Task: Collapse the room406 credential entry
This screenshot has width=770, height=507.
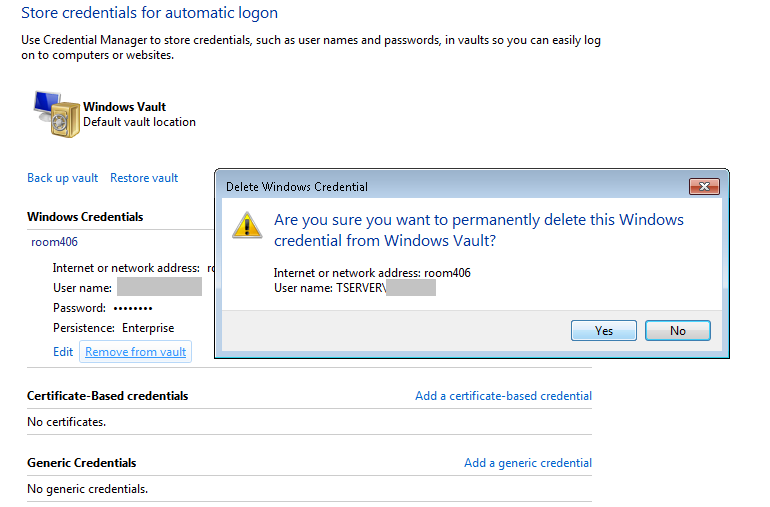Action: [x=55, y=242]
